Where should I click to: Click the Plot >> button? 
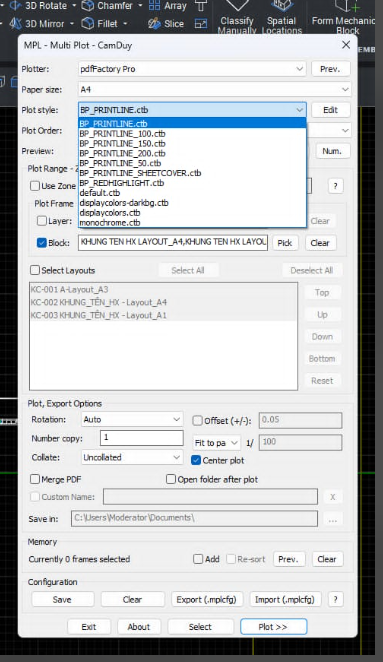tap(273, 627)
